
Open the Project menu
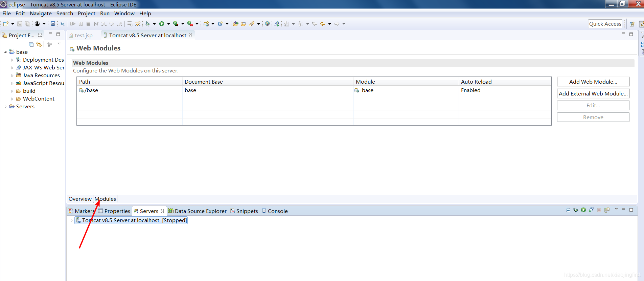tap(87, 13)
